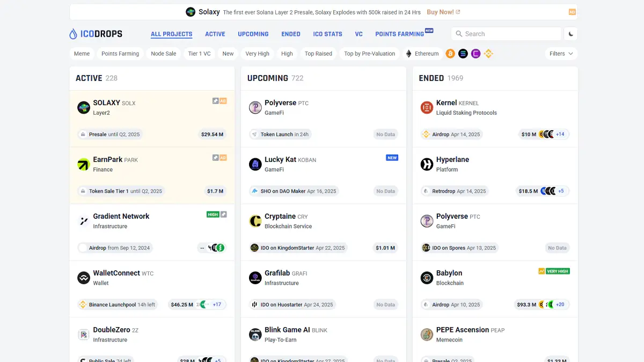
Task: Select the Very High filter chip
Action: [258, 54]
